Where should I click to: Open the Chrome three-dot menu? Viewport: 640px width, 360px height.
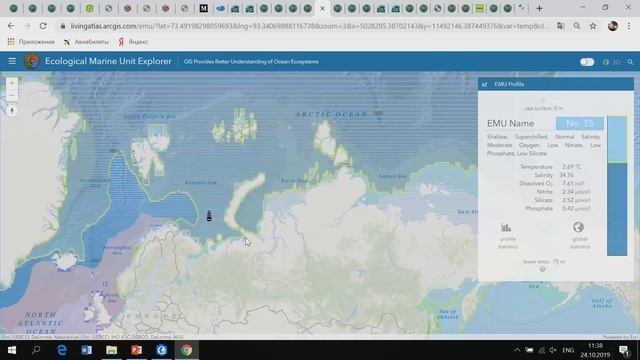tap(629, 26)
